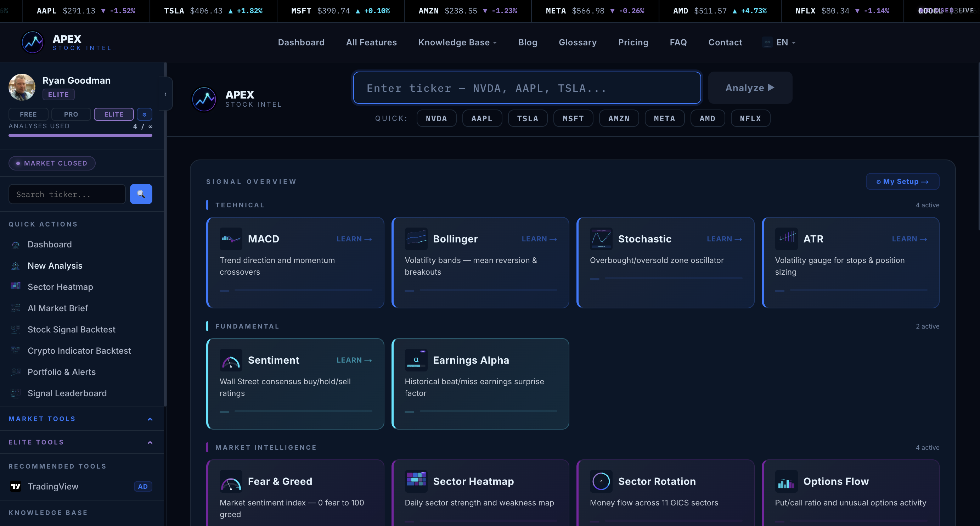Click the Analyze button
The height and width of the screenshot is (526, 980).
(x=750, y=88)
